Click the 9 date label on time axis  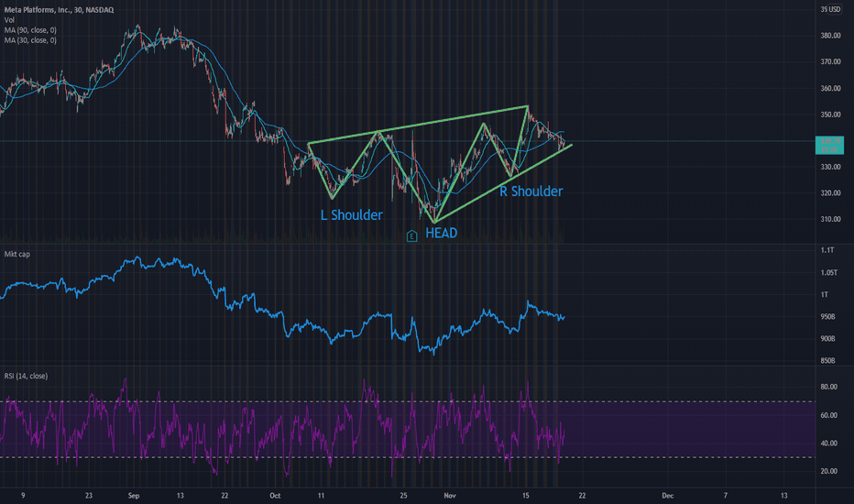(x=23, y=495)
